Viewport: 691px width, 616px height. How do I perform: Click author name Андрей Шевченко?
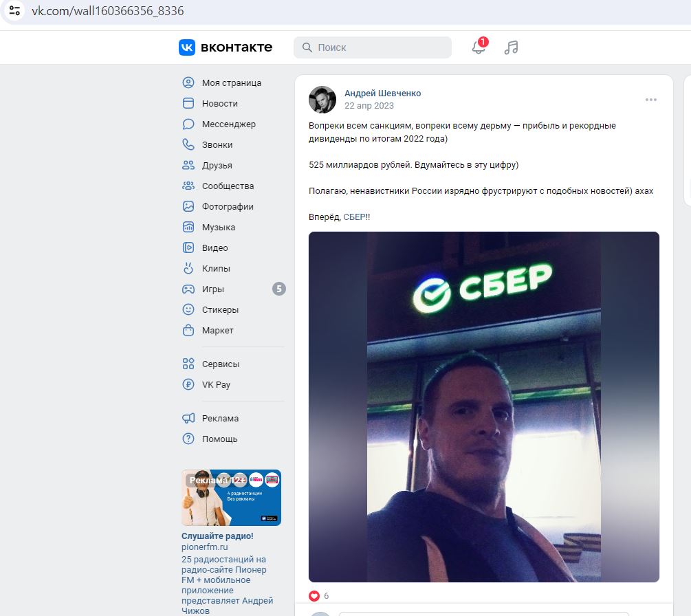(382, 93)
